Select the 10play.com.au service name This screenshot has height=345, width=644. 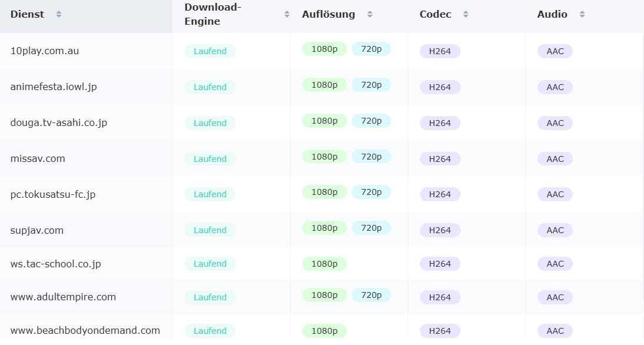pyautogui.click(x=44, y=51)
